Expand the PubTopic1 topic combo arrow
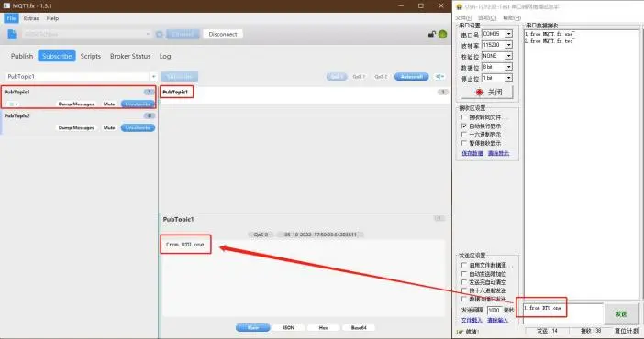 (153, 76)
